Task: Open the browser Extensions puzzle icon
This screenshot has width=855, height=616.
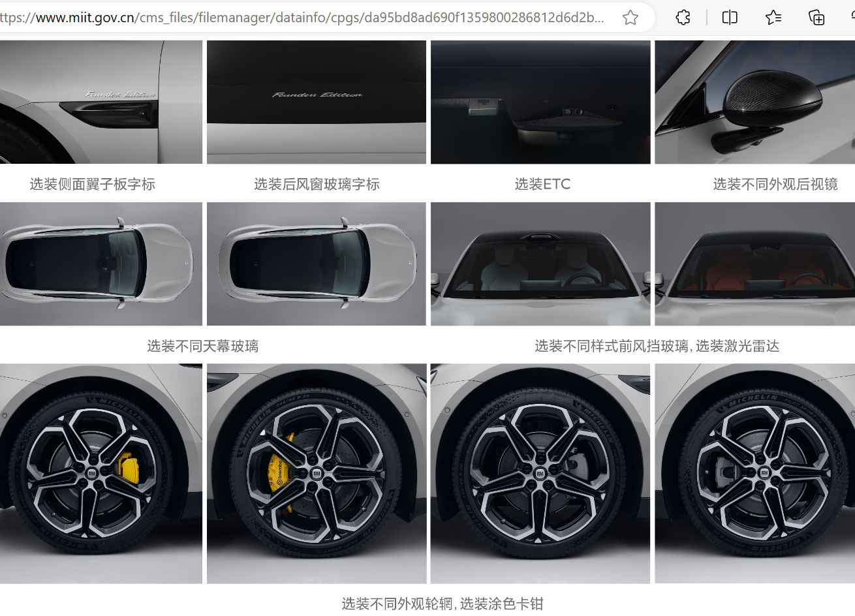Action: point(683,18)
